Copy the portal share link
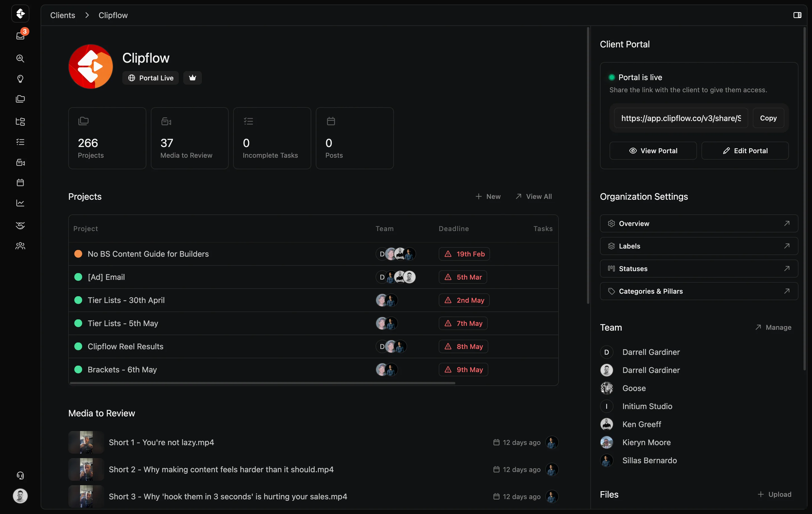812x514 pixels. pyautogui.click(x=768, y=118)
